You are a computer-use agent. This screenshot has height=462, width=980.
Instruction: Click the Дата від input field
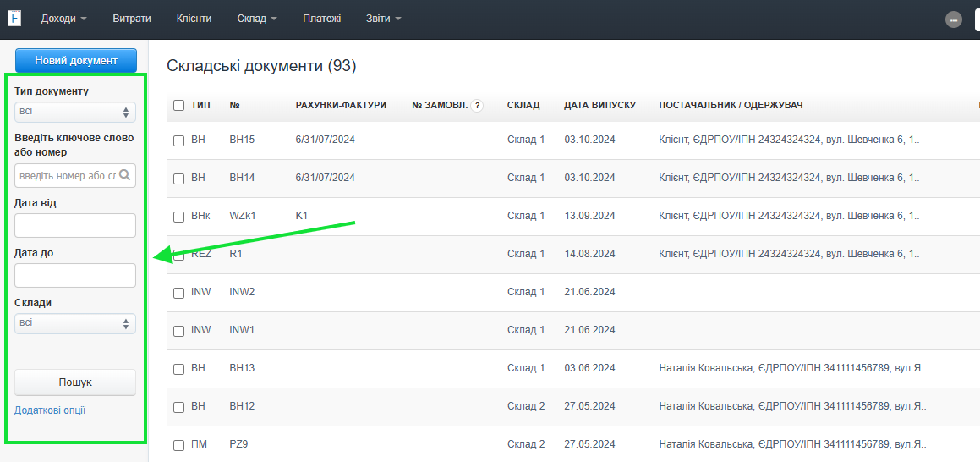point(75,225)
